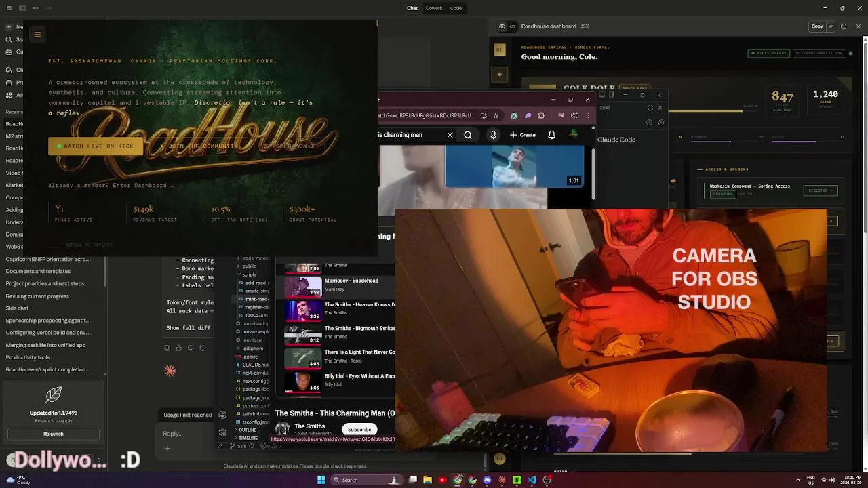Open The Smiths channel avatar
Screen dimensions: 868x488
pyautogui.click(x=282, y=428)
